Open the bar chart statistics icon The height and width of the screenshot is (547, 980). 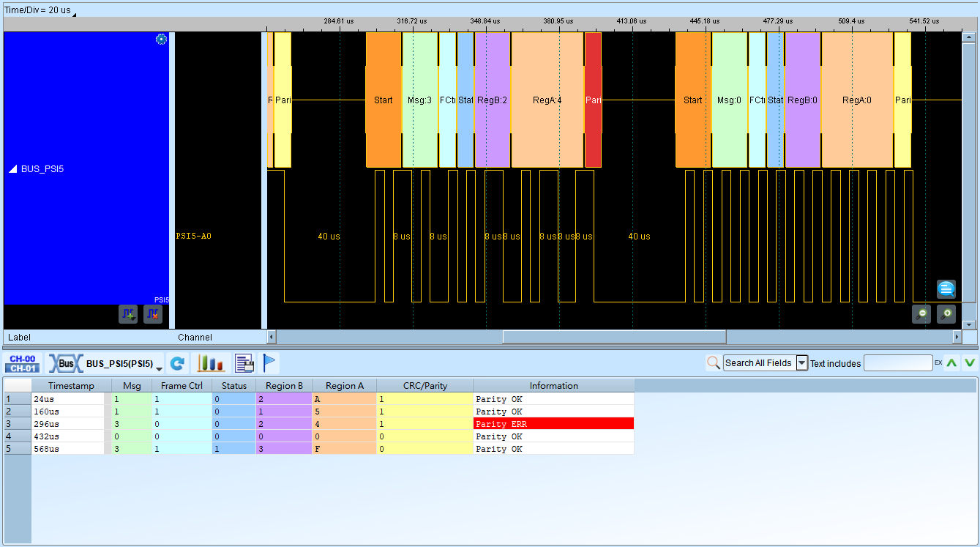[212, 363]
